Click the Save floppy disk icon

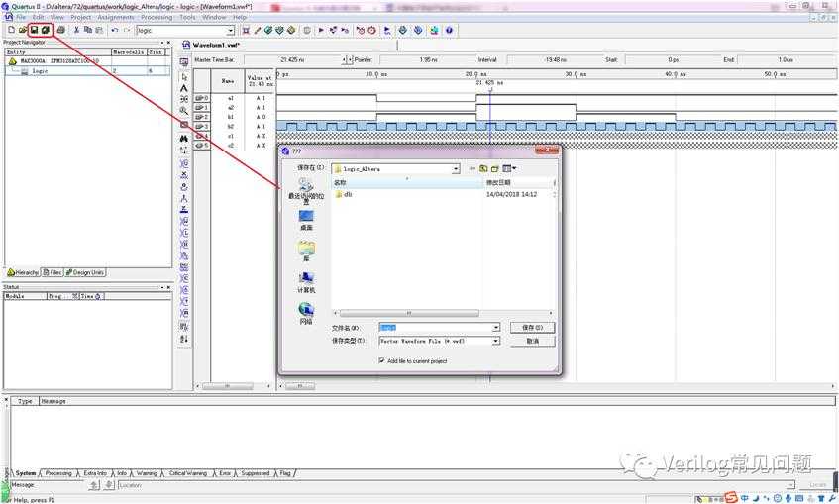coord(35,31)
